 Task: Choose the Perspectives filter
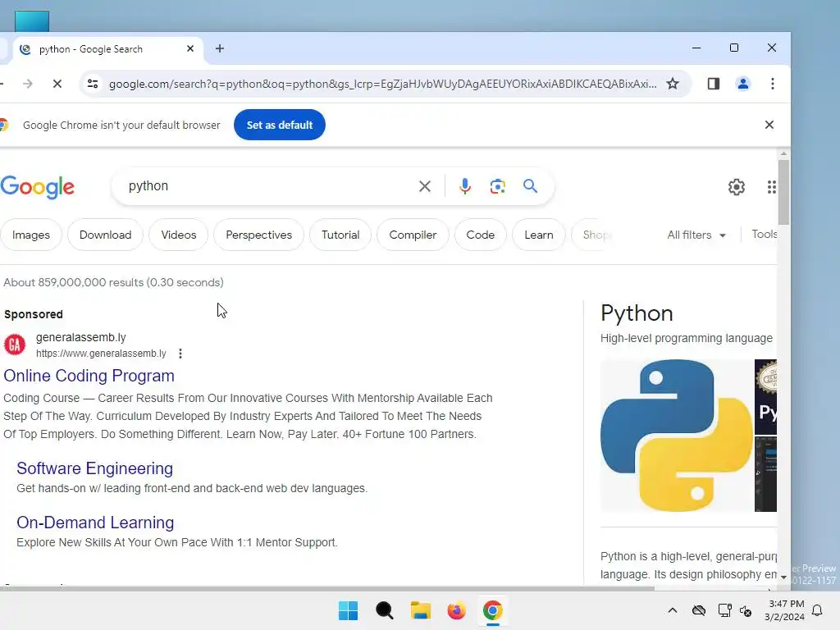click(258, 235)
